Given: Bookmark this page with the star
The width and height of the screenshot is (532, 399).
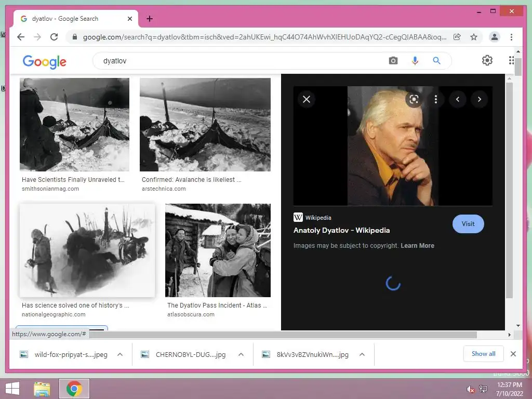Looking at the screenshot, I should 474,37.
